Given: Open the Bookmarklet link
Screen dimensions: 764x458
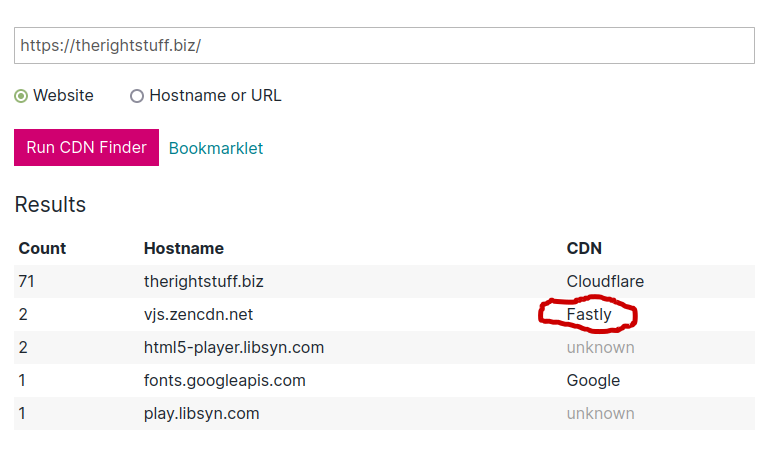Looking at the screenshot, I should coord(216,148).
